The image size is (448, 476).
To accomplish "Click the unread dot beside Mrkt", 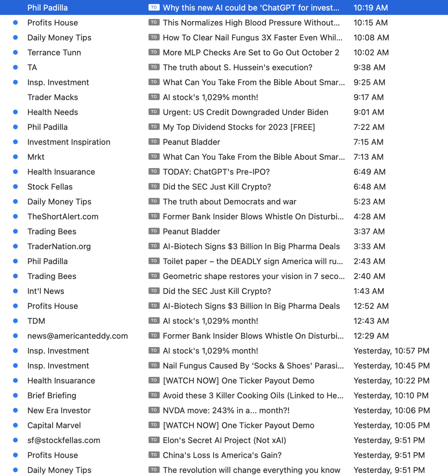I will coord(15,157).
